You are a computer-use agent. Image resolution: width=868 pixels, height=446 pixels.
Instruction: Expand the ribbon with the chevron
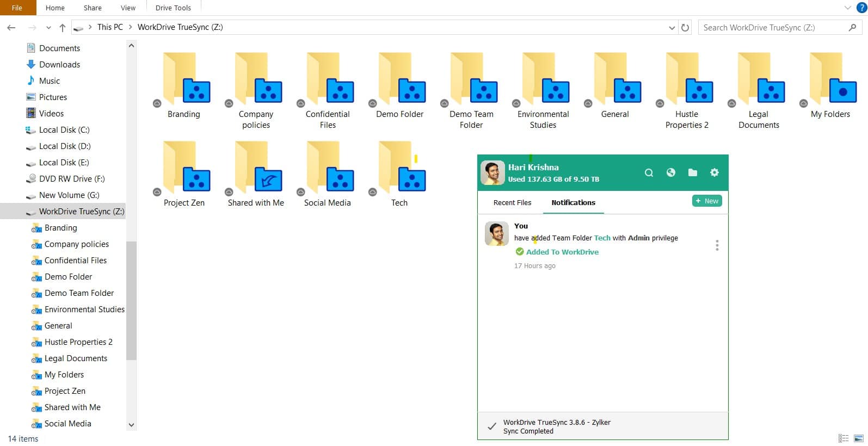coord(847,8)
